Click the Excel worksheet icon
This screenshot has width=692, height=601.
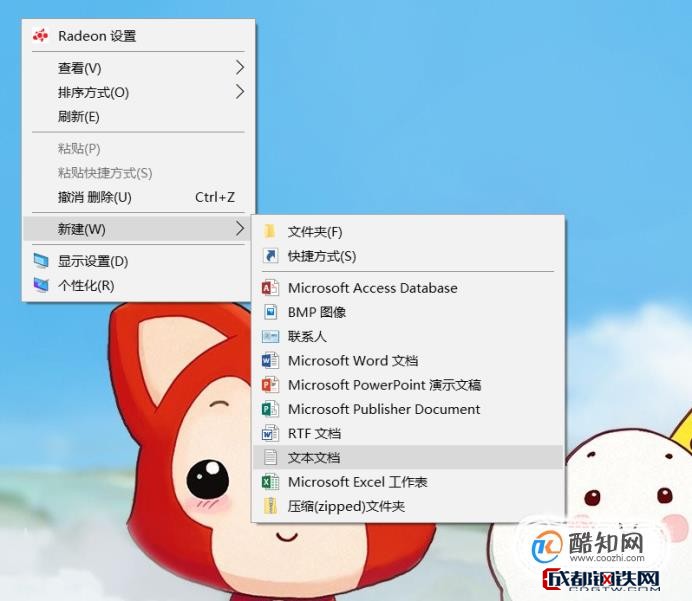tap(270, 482)
